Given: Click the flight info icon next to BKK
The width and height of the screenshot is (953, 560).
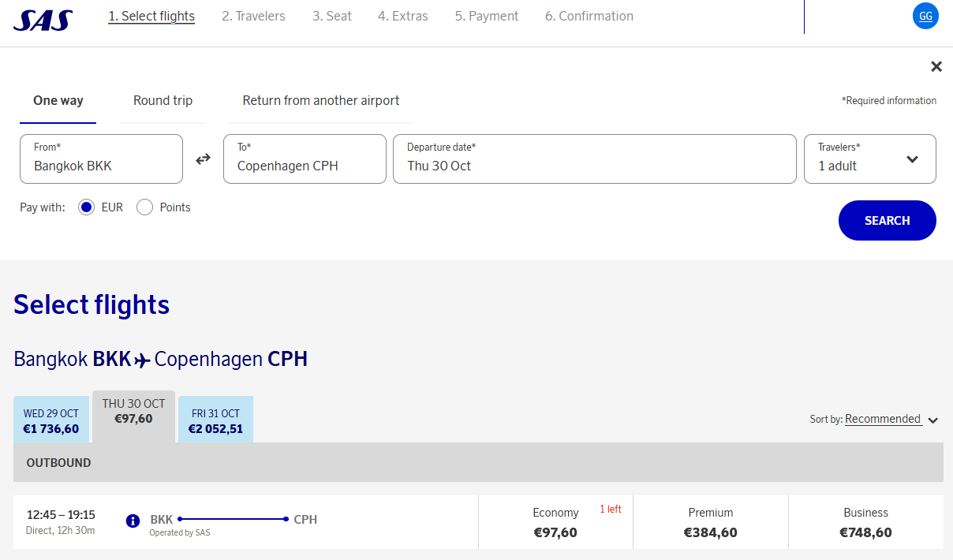Looking at the screenshot, I should (x=133, y=521).
